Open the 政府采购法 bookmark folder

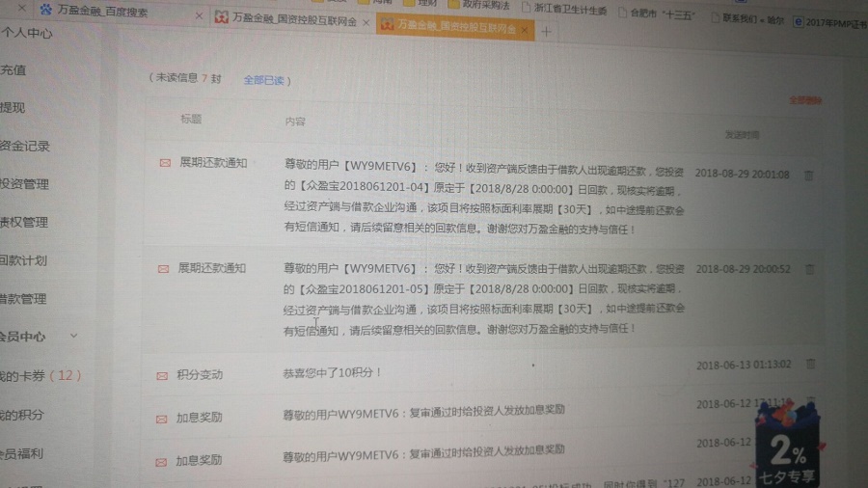click(x=486, y=4)
